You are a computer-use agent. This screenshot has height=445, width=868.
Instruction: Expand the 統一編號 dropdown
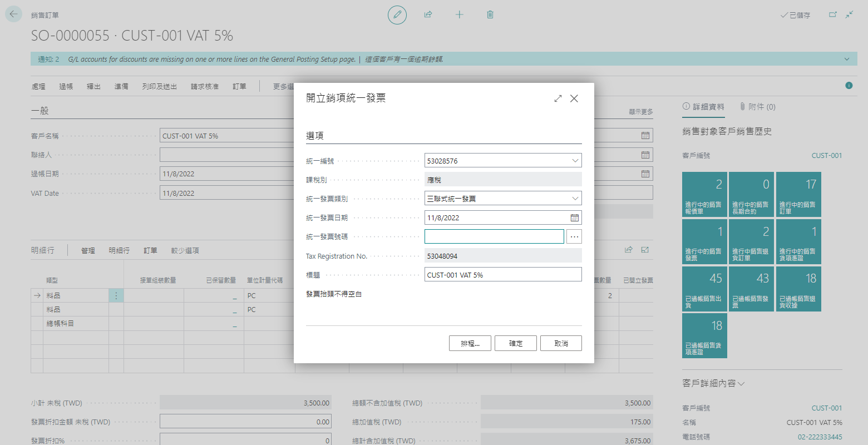(575, 161)
